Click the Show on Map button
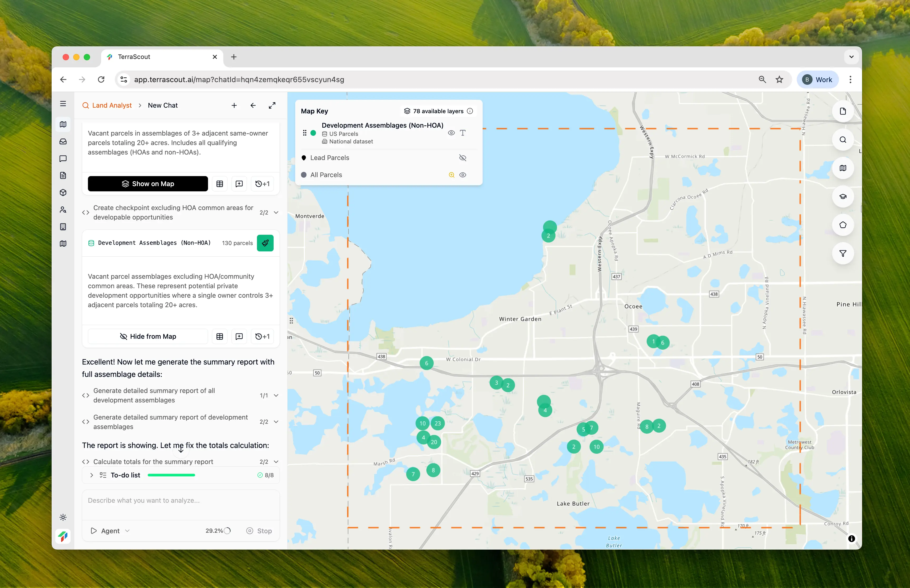Screen dimensions: 910x588 [148, 184]
